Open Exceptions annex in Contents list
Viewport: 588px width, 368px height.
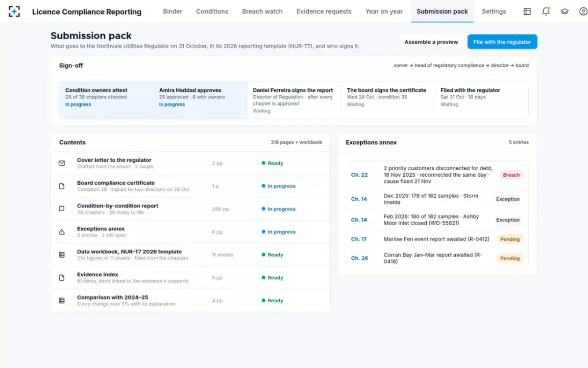coord(191,232)
